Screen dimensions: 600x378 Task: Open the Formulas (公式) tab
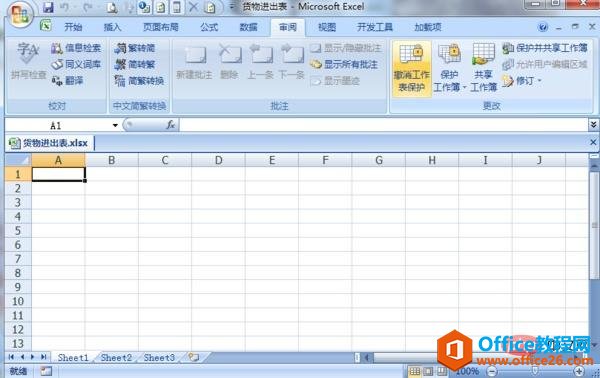click(209, 27)
